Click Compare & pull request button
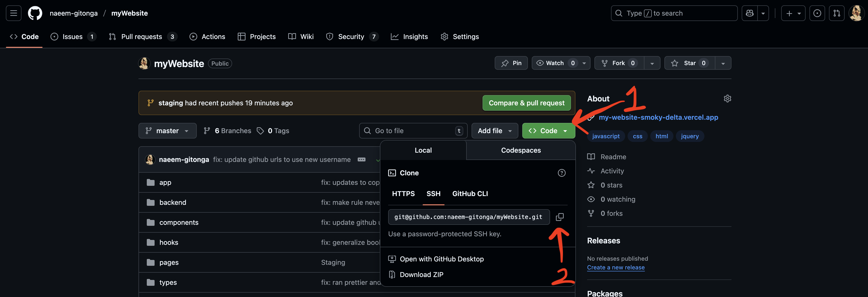The height and width of the screenshot is (297, 868). (526, 103)
